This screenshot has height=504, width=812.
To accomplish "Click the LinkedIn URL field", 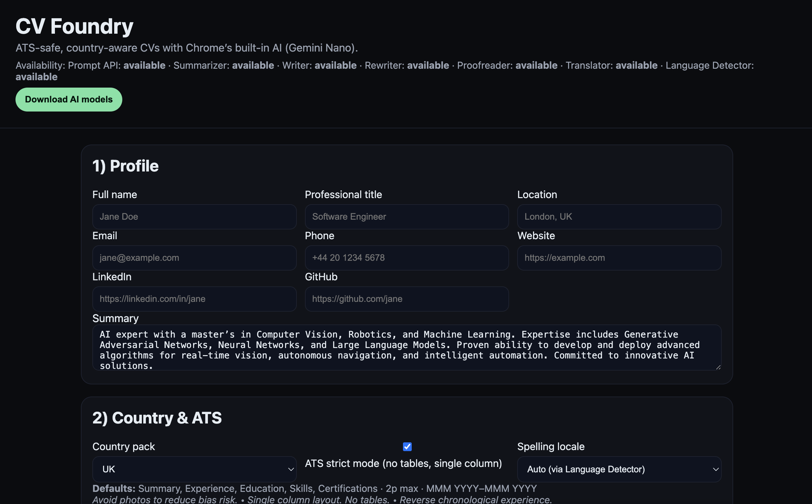I will (194, 299).
